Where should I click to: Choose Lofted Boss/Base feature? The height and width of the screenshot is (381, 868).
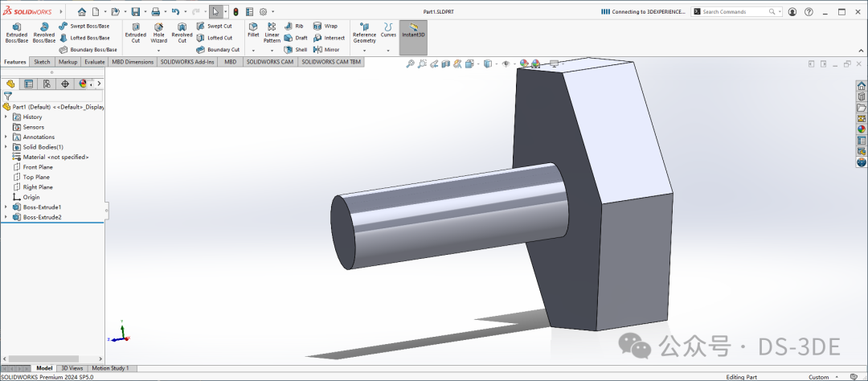(x=84, y=38)
